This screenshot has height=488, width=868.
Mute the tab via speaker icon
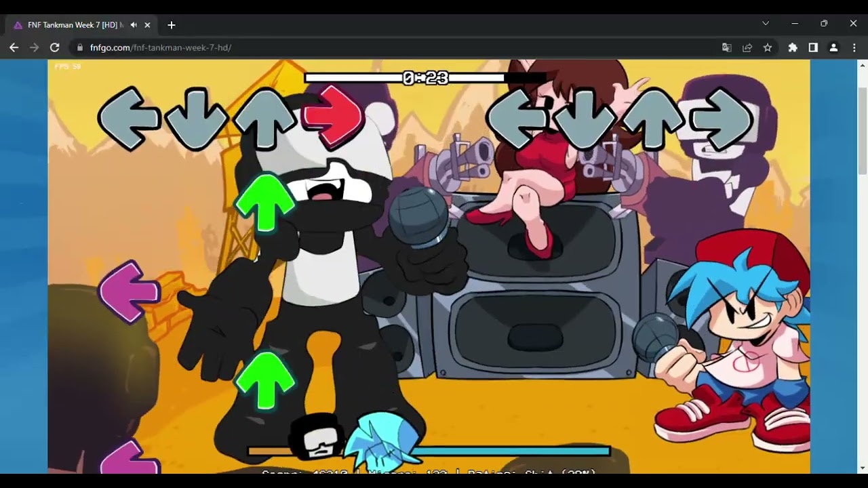[x=134, y=25]
